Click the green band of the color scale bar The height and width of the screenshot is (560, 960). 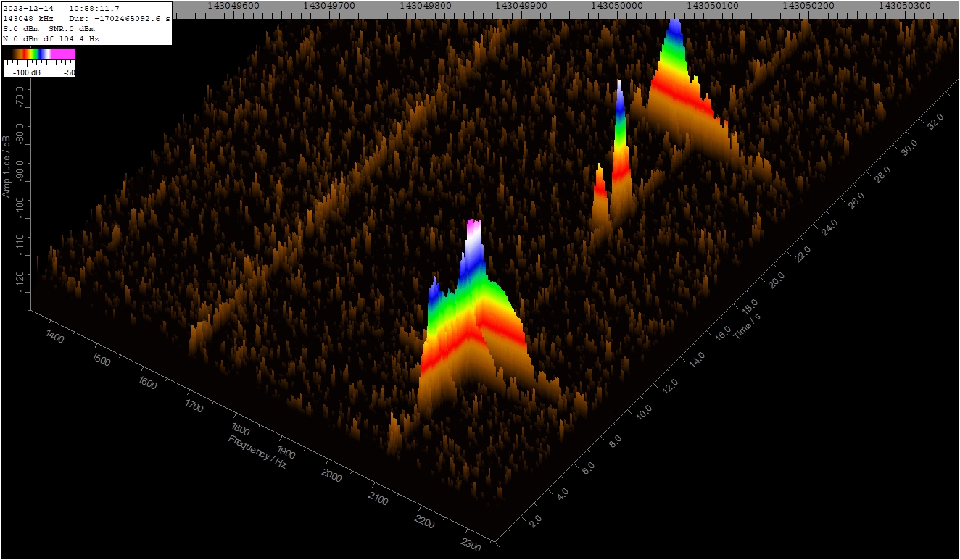(33, 54)
